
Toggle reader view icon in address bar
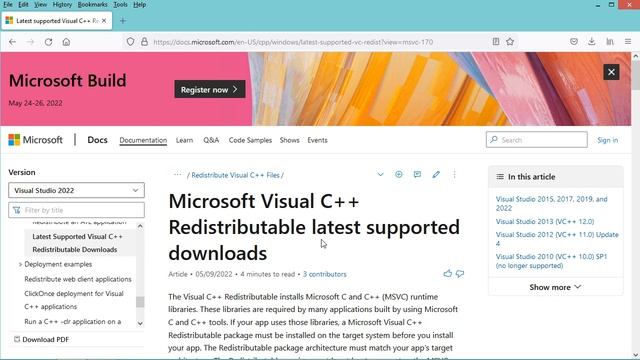point(496,42)
